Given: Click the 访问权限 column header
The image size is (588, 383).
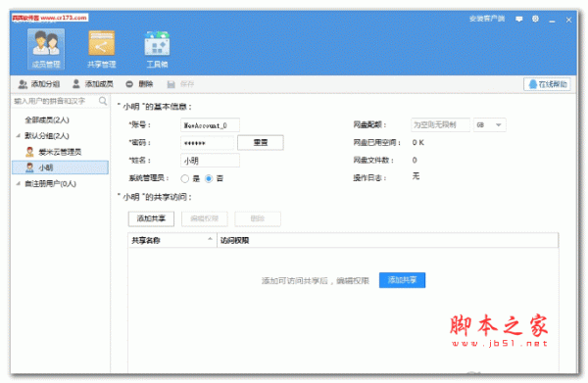Looking at the screenshot, I should 387,240.
